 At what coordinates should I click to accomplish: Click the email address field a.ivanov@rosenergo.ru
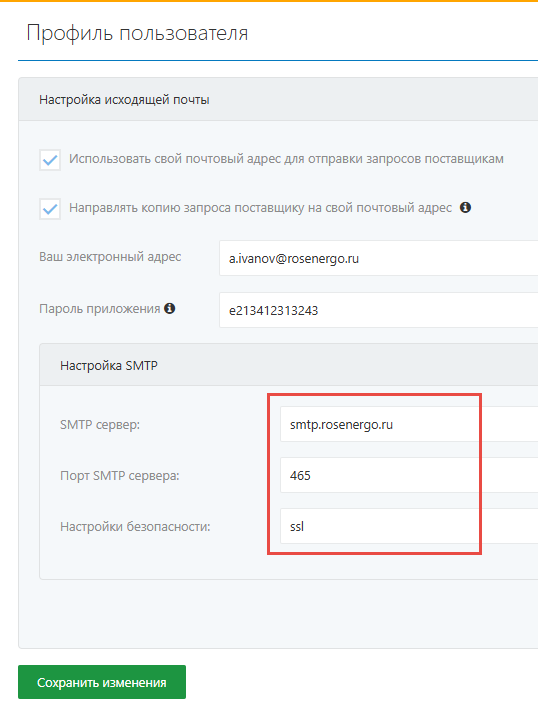[x=378, y=258]
